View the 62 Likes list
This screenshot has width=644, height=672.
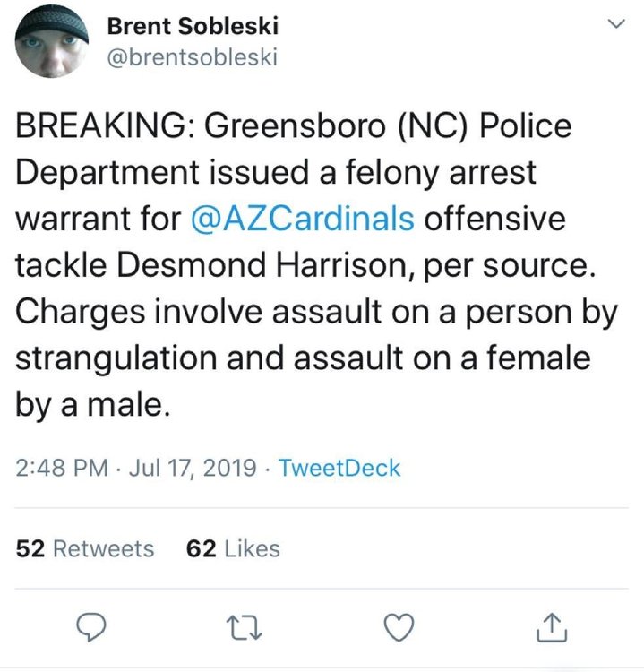[233, 548]
